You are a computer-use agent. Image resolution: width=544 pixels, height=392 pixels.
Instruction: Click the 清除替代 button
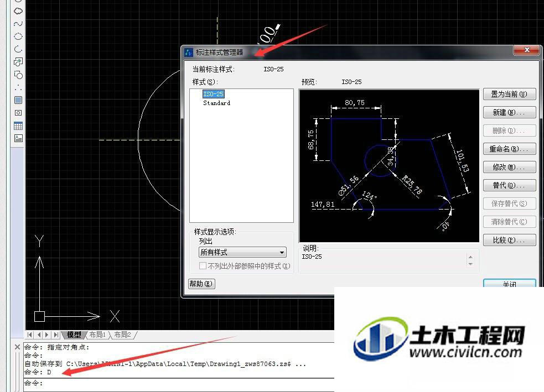(x=509, y=222)
